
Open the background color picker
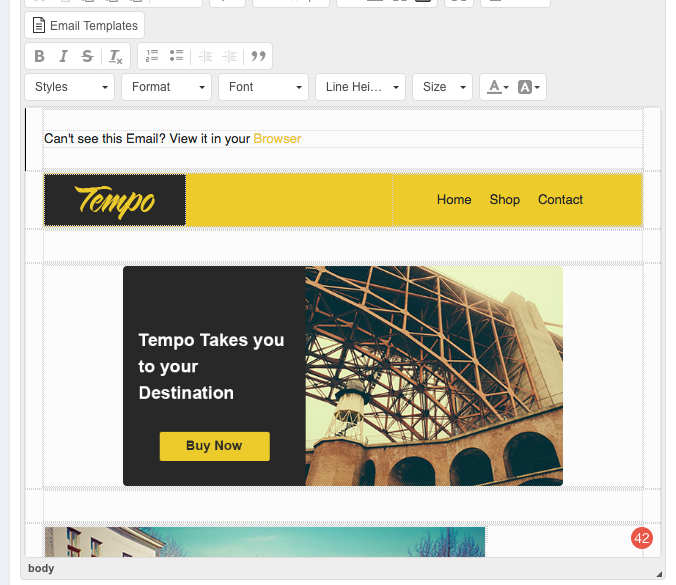[x=530, y=87]
